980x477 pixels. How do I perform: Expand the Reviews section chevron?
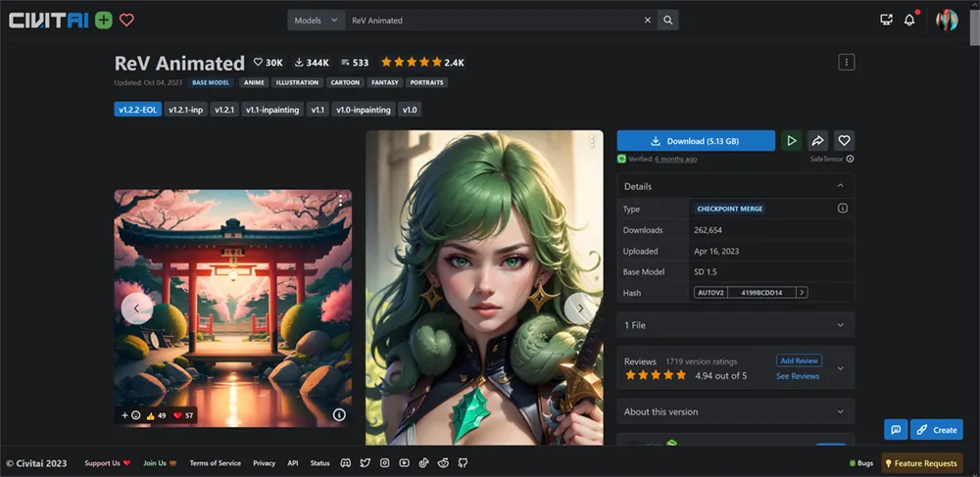(841, 367)
